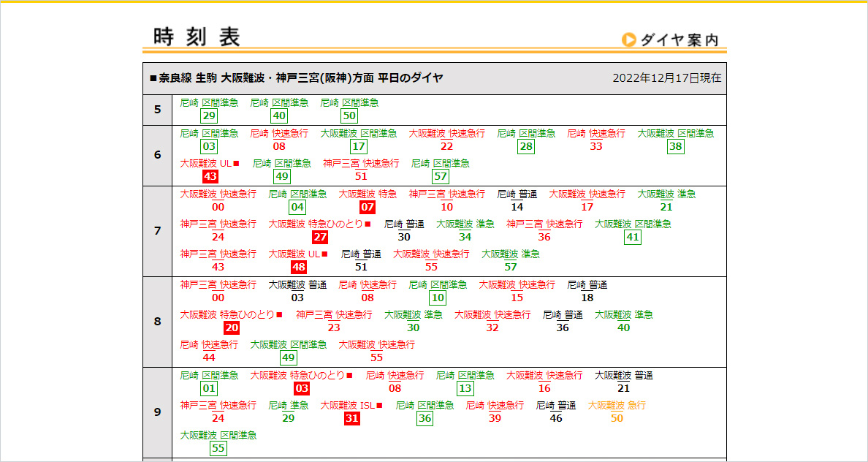This screenshot has width=868, height=462.
Task: Pick the 7:41 大阪難波 区間準急 boxed time
Action: click(x=632, y=237)
